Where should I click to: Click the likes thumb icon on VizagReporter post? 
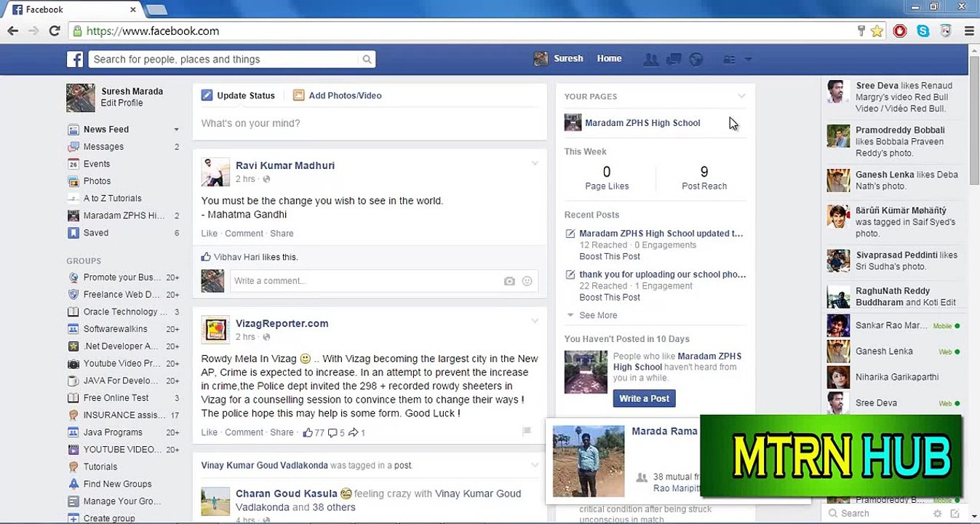click(x=308, y=432)
